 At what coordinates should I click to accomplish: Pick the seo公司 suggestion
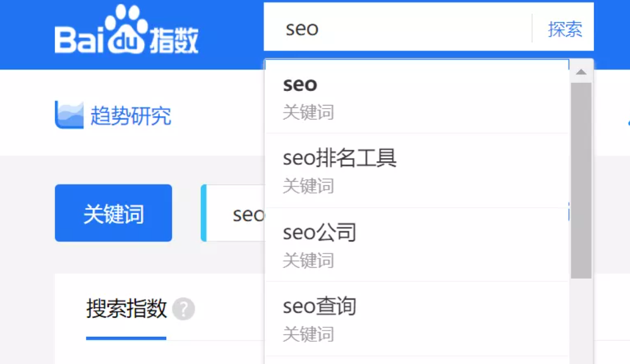(x=319, y=233)
